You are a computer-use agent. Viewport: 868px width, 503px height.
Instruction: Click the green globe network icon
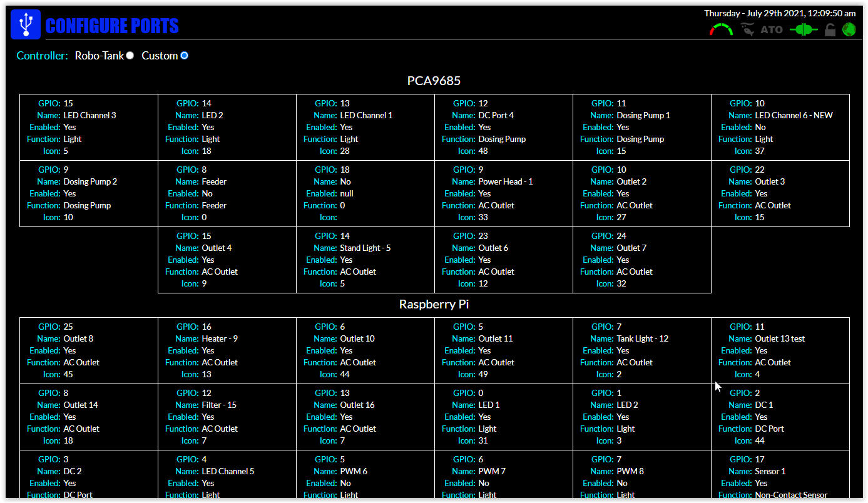(849, 29)
